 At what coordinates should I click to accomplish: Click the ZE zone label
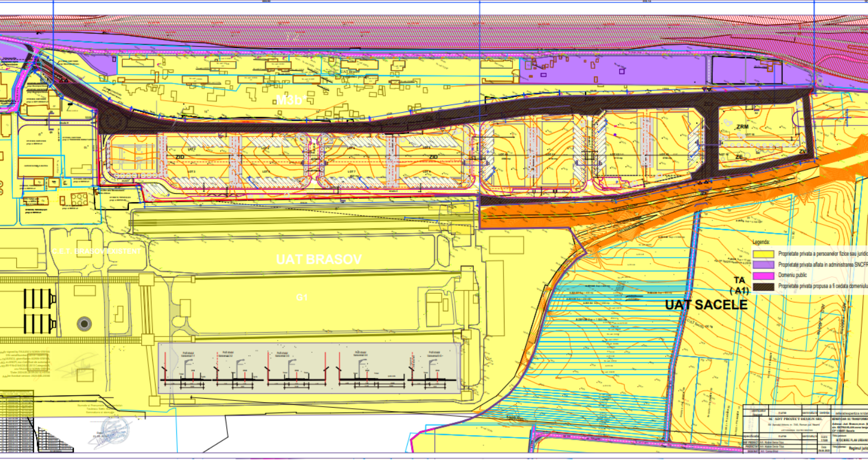pos(739,157)
